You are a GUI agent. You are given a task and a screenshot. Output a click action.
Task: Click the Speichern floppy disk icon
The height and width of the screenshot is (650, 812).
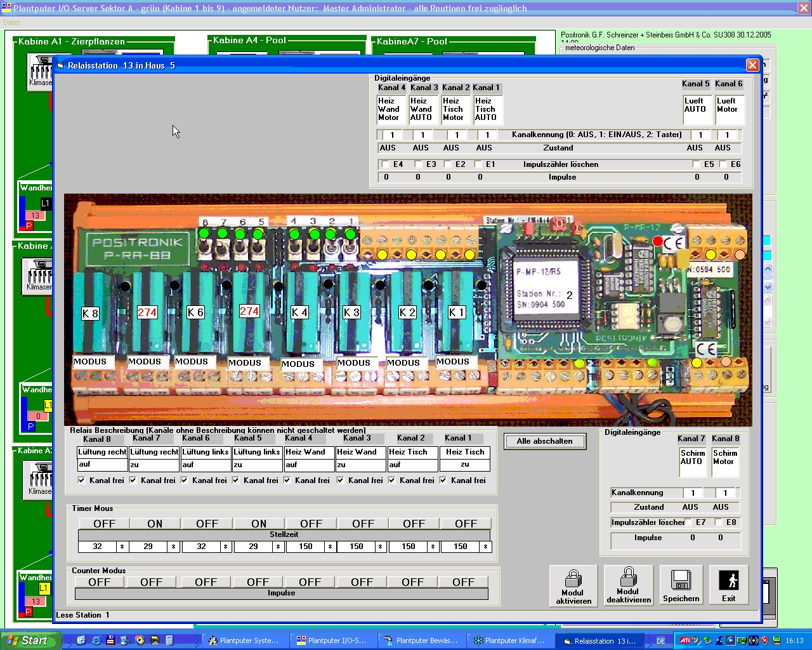click(681, 580)
